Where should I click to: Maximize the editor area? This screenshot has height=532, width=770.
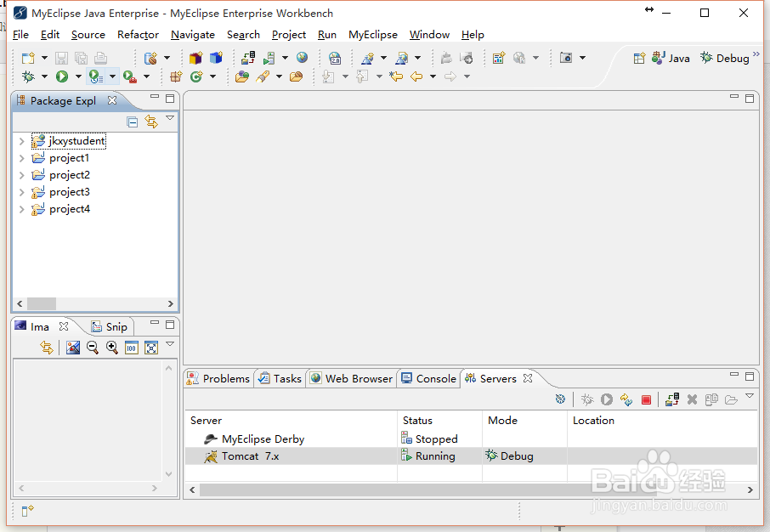coord(750,99)
